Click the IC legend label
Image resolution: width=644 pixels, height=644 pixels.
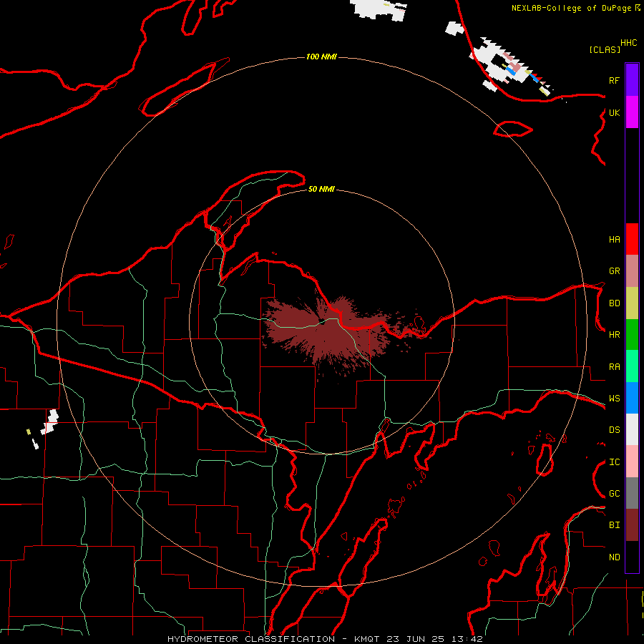[614, 462]
